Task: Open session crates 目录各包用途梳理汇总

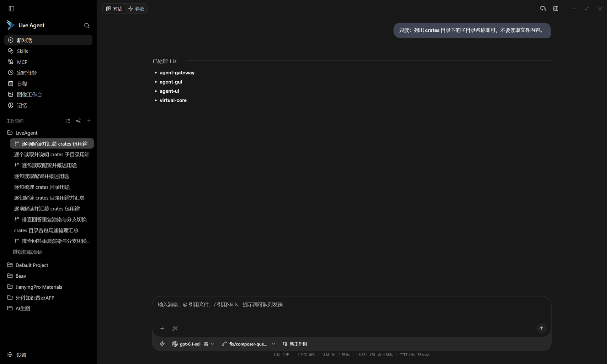Action: (52, 230)
